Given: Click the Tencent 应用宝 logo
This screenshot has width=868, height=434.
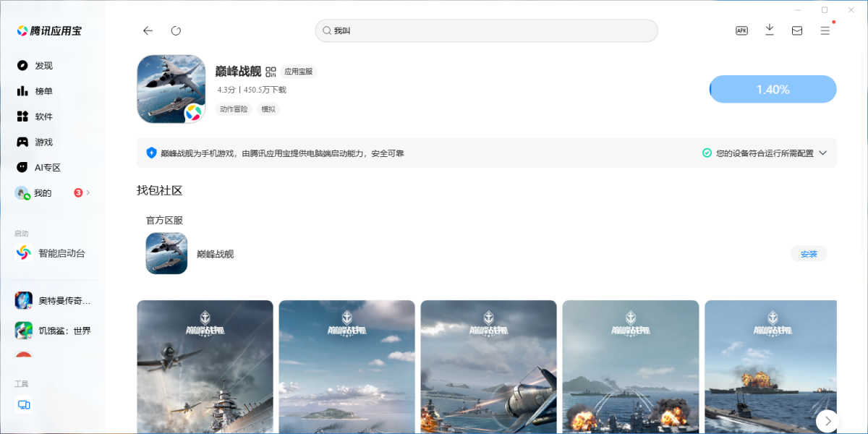Looking at the screenshot, I should tap(49, 30).
